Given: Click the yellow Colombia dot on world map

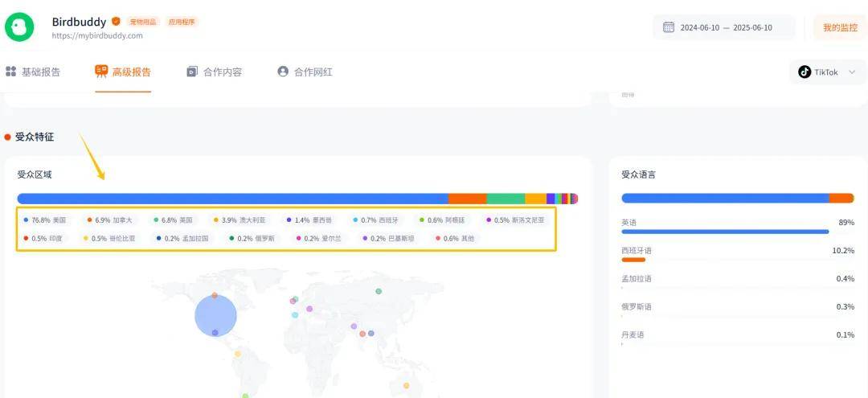Looking at the screenshot, I should tap(238, 354).
